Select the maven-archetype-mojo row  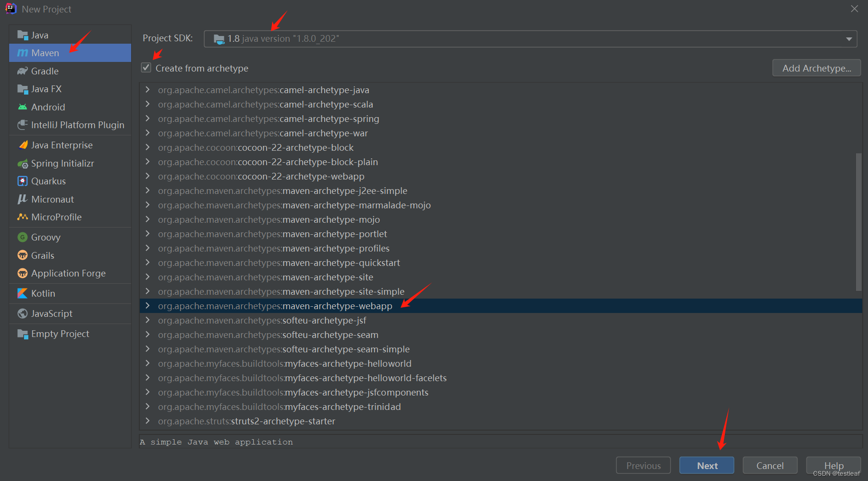click(x=501, y=219)
